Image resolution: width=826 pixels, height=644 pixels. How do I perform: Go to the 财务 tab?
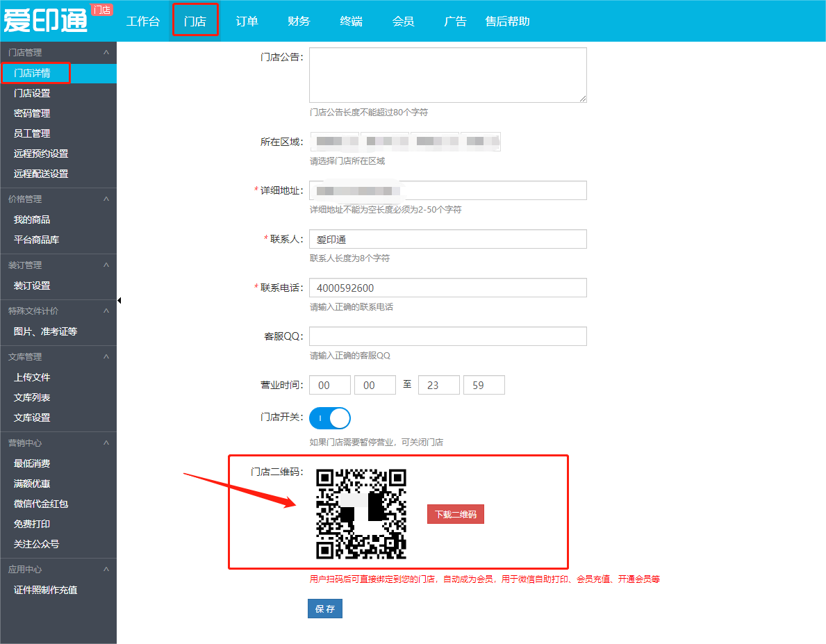tap(299, 21)
